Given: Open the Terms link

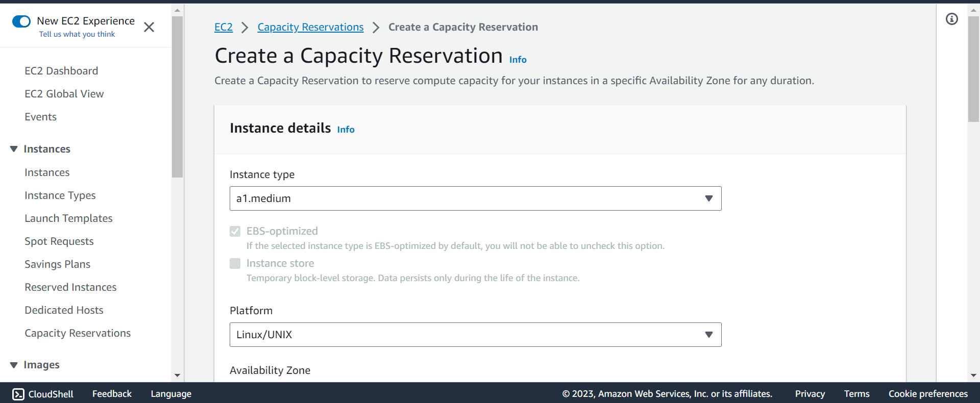Looking at the screenshot, I should point(856,394).
